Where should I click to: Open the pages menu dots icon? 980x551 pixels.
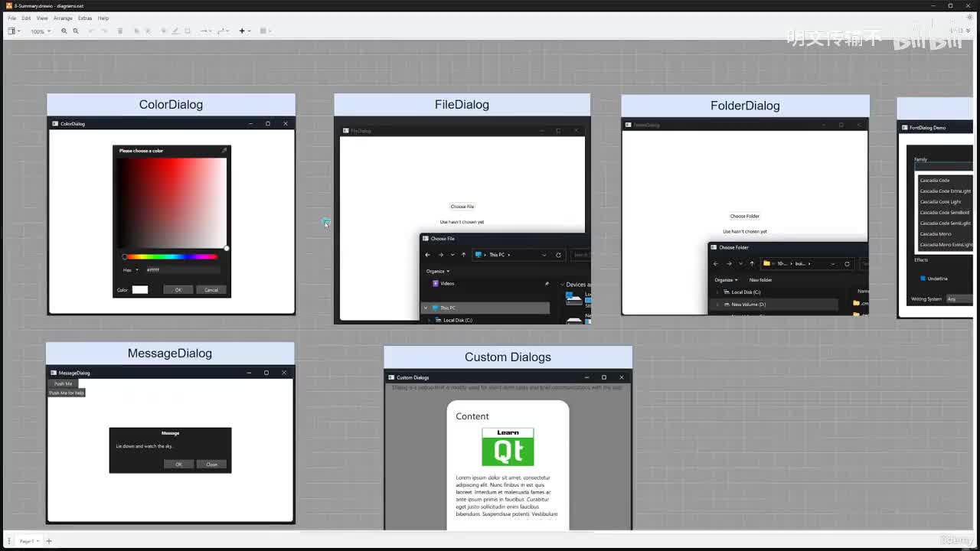pyautogui.click(x=9, y=541)
